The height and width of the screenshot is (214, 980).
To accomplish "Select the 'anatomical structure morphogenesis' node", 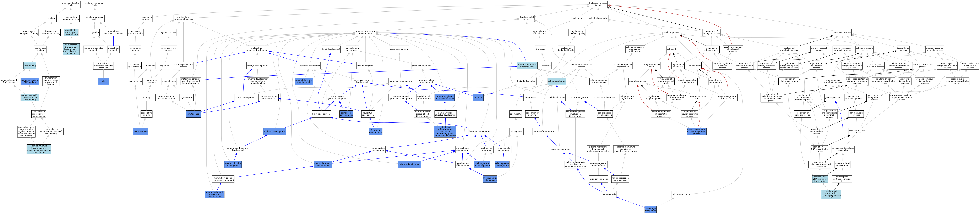I will click(527, 66).
